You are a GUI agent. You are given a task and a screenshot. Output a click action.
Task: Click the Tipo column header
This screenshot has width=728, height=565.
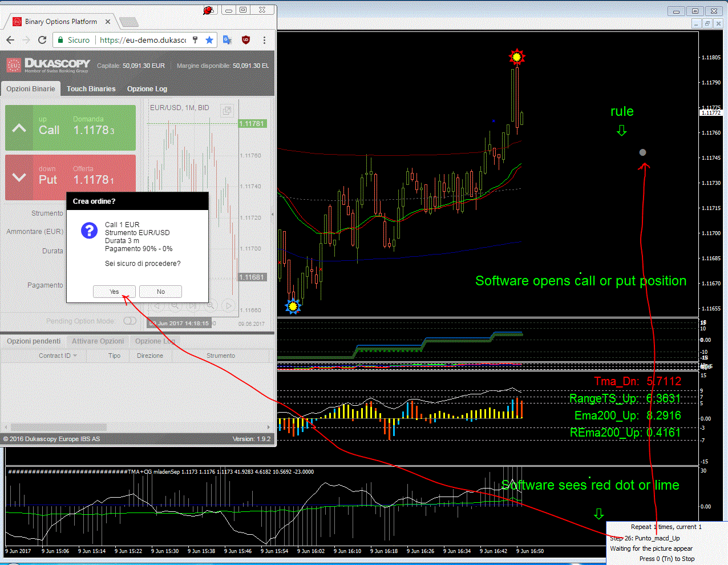[x=114, y=356]
